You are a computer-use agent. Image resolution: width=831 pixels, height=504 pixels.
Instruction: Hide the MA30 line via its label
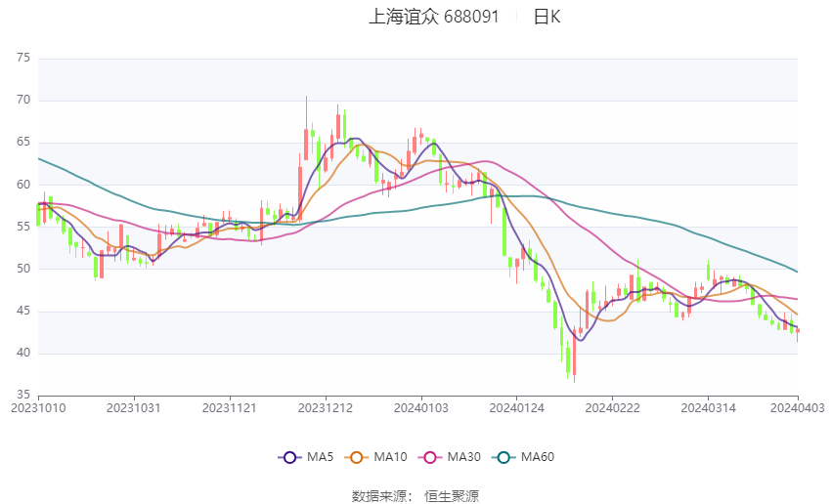[x=463, y=457]
